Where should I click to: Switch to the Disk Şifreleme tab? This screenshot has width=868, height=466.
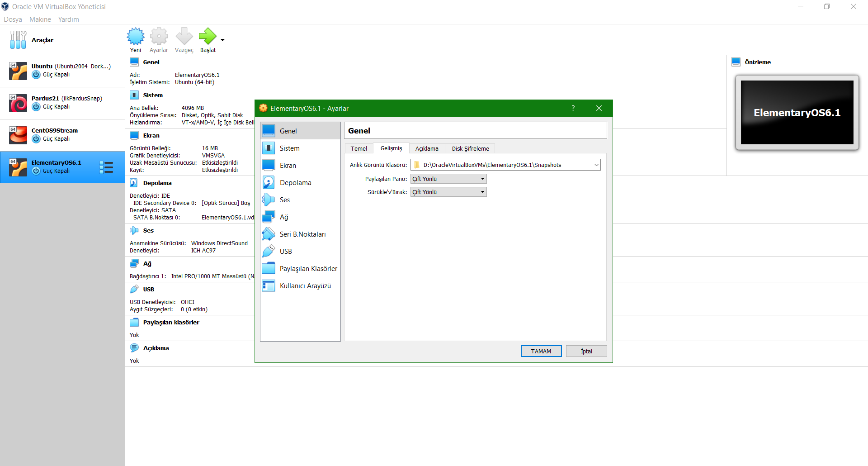470,148
